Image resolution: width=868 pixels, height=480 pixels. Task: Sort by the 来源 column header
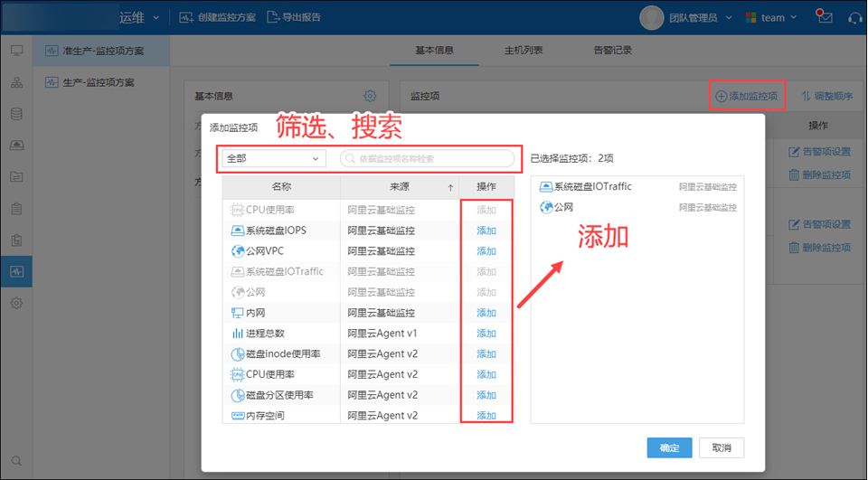click(x=400, y=186)
